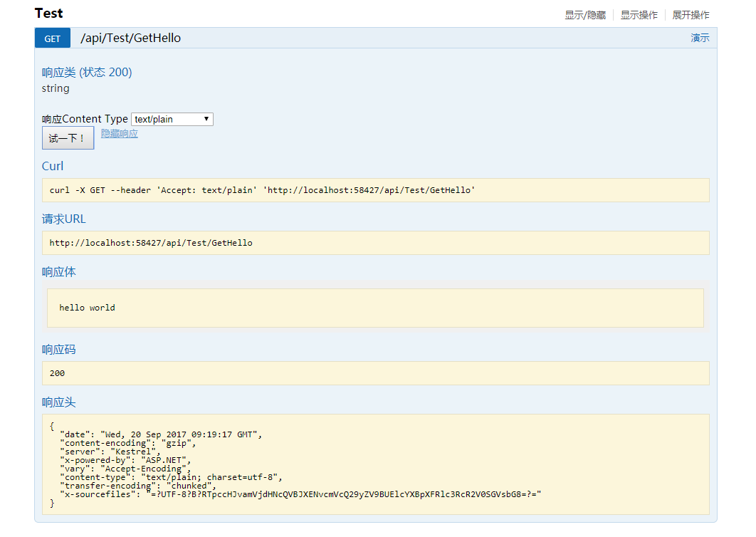Click the string response type text

(56, 88)
